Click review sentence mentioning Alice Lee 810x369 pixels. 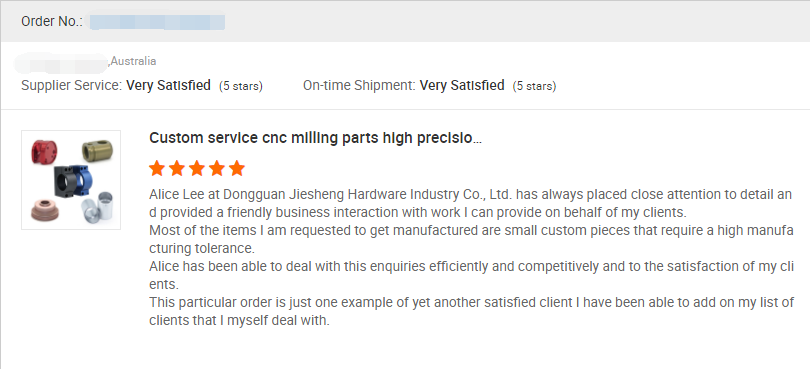[471, 203]
